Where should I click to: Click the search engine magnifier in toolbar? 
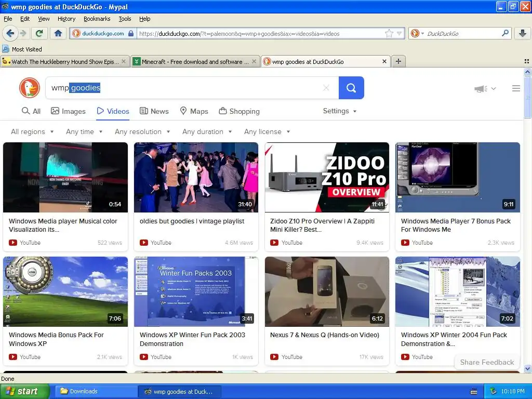point(505,33)
